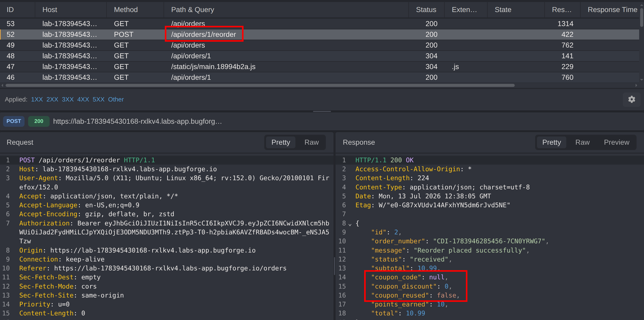Click the Date response header
Screen dimensions: 644x320
point(423,196)
